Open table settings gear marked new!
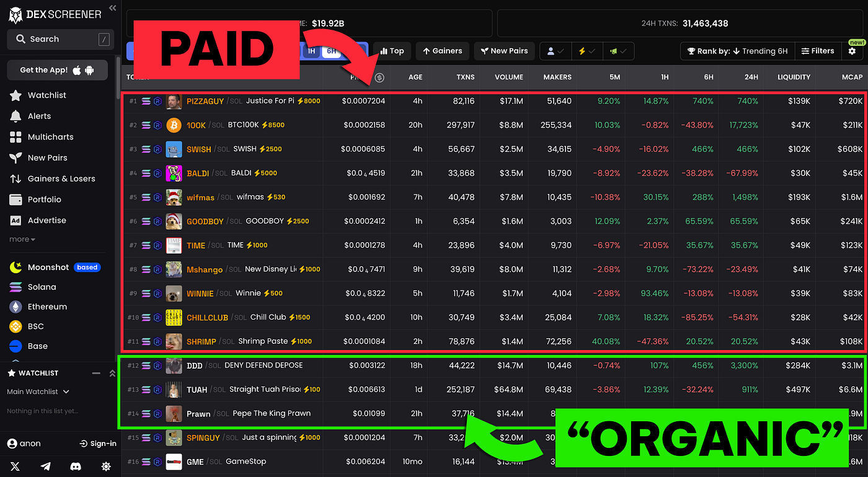Viewport: 868px width, 477px height. (852, 51)
